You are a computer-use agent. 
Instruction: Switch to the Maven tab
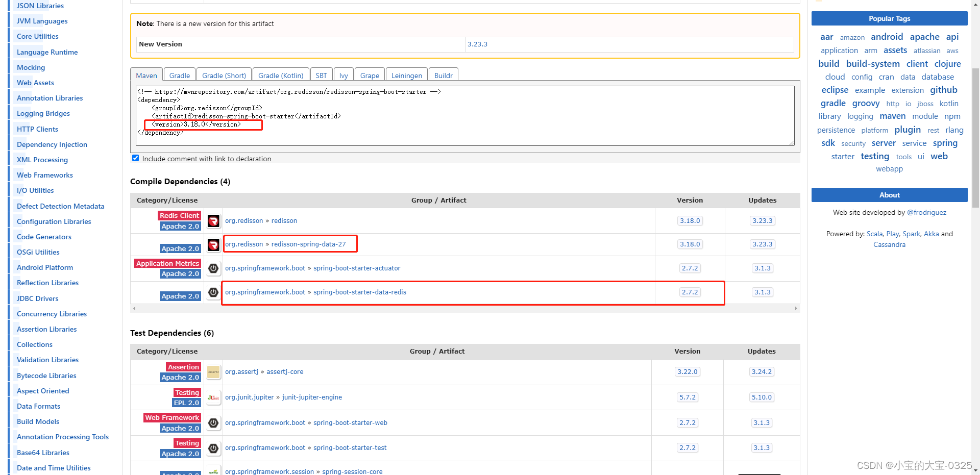tap(146, 75)
